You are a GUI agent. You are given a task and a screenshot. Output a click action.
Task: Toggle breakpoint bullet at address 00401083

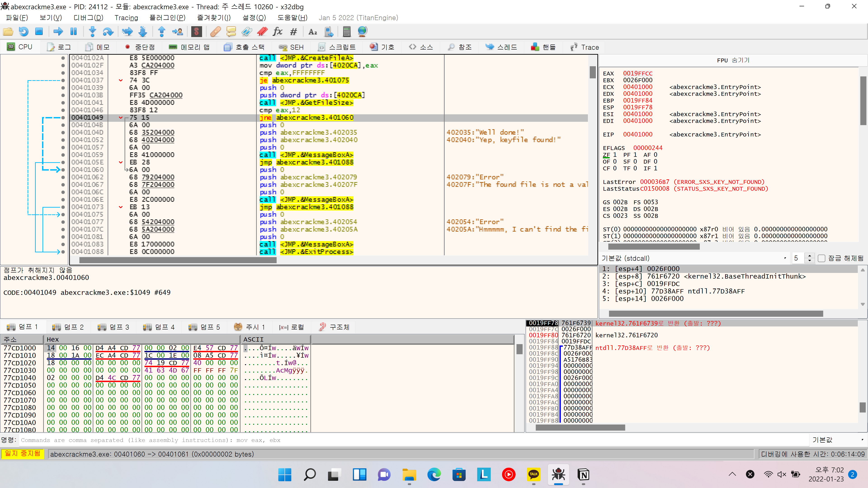point(63,244)
